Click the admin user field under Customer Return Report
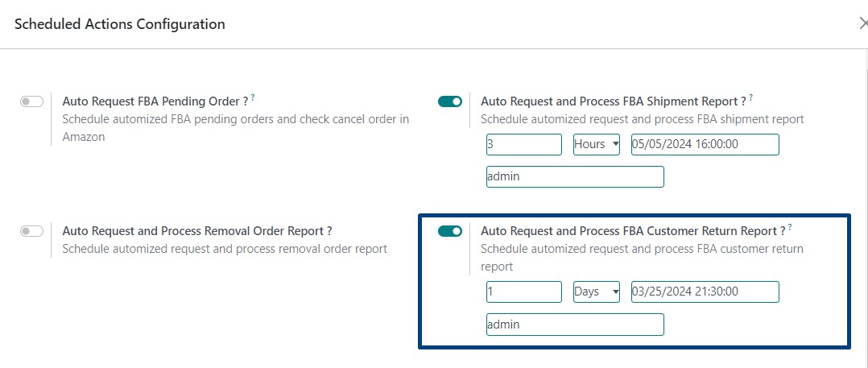868x368 pixels. (575, 325)
